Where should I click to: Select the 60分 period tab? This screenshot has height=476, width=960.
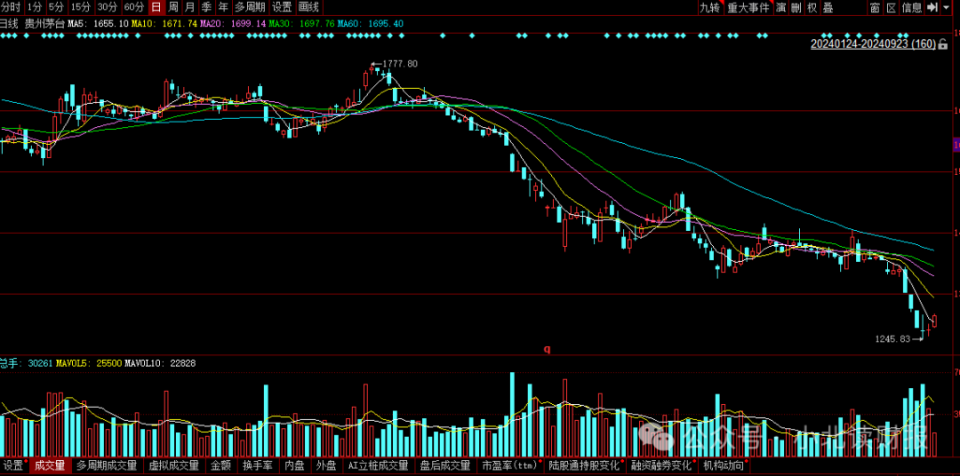coord(134,7)
